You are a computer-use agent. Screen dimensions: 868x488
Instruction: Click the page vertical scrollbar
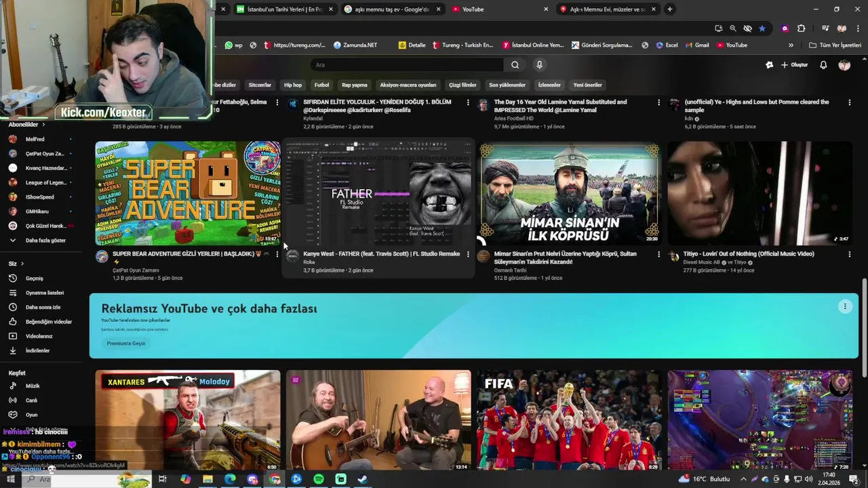[x=863, y=327]
